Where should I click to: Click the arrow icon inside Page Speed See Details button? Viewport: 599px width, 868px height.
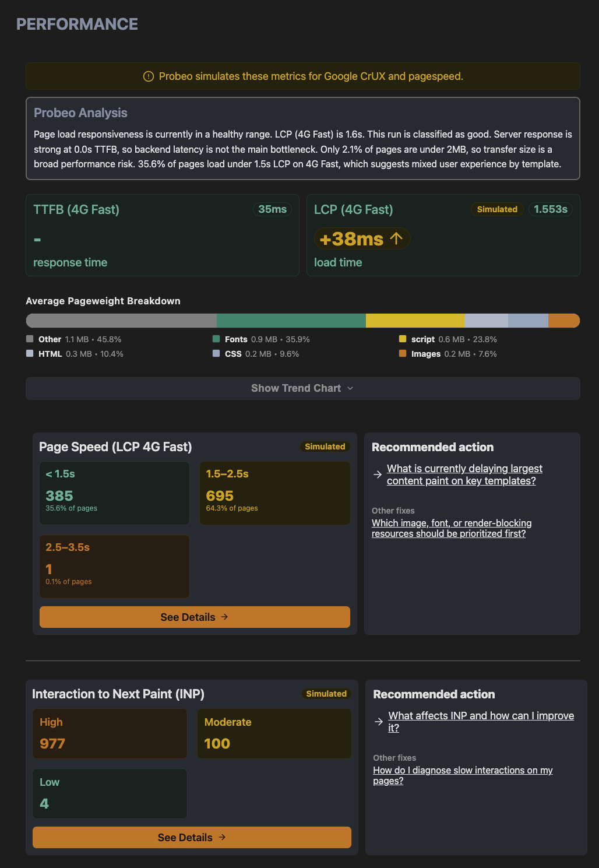pos(224,617)
